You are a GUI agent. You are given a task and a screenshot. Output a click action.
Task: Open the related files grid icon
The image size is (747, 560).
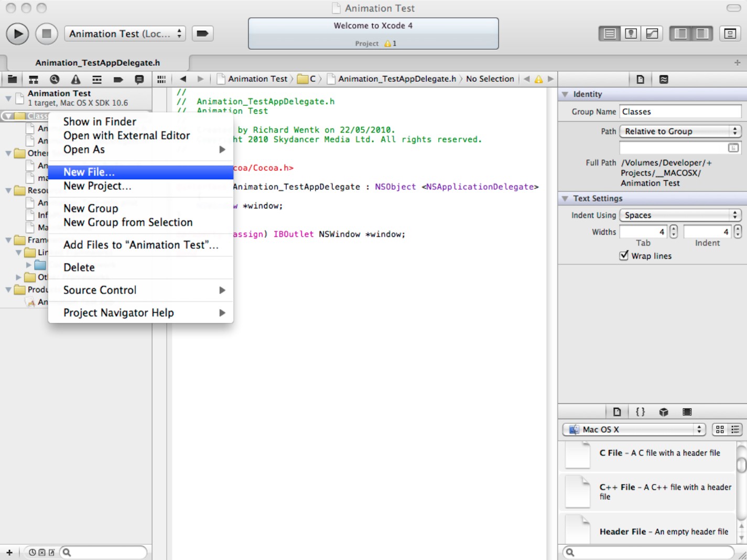coord(161,79)
